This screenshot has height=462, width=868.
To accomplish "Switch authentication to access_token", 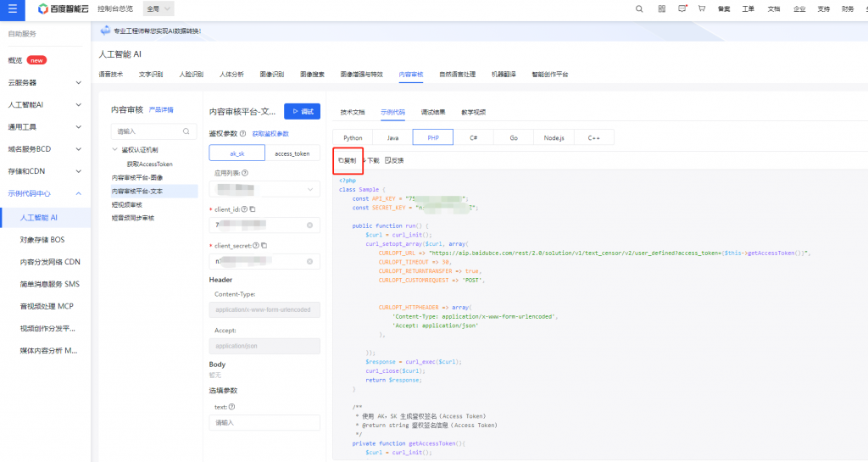I will [x=292, y=153].
